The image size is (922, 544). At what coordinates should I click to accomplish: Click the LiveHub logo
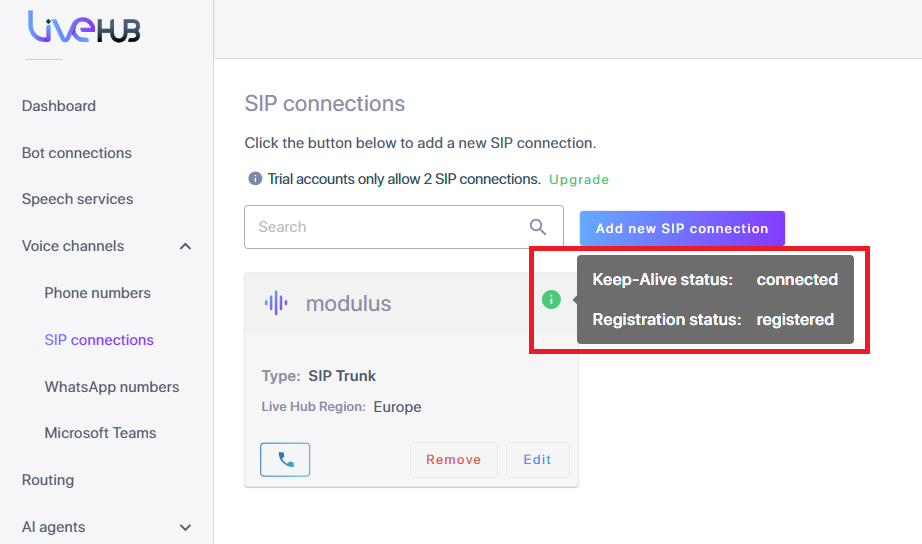(84, 28)
